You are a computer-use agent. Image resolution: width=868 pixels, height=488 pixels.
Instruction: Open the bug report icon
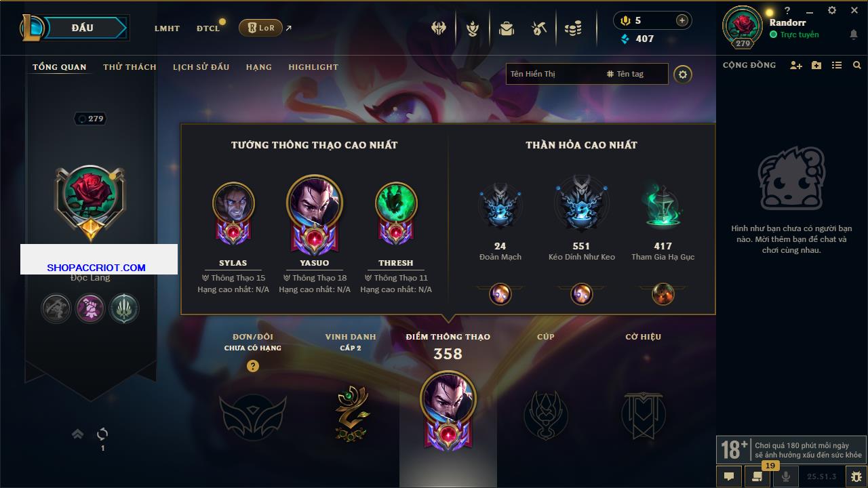pos(856,476)
